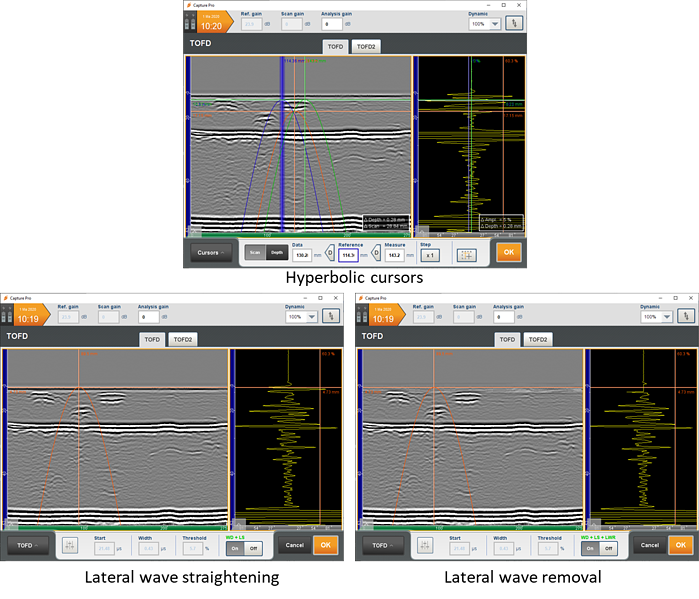The image size is (699, 599).
Task: Click the A-scan waveform in Hyperbolic cursors window
Action: (x=472, y=145)
